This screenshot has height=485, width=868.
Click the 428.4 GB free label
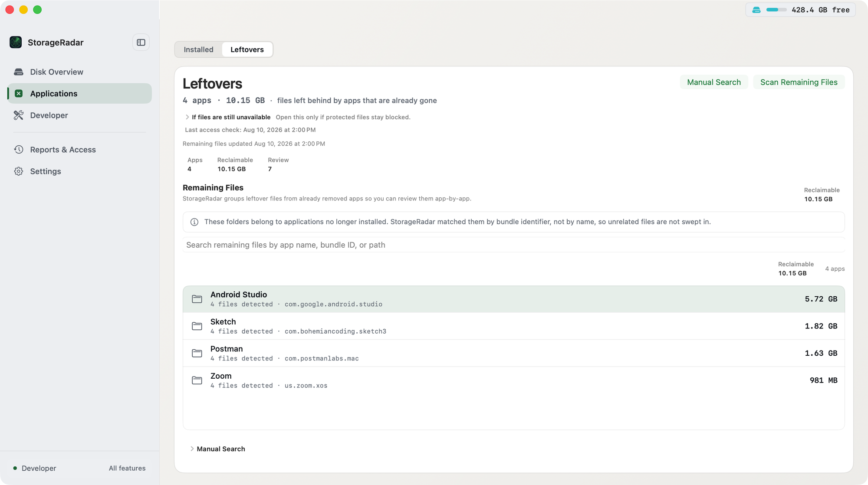(x=820, y=10)
